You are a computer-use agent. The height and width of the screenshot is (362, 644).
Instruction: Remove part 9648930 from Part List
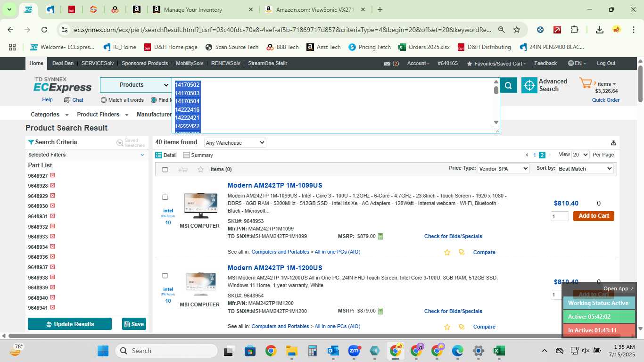52,206
